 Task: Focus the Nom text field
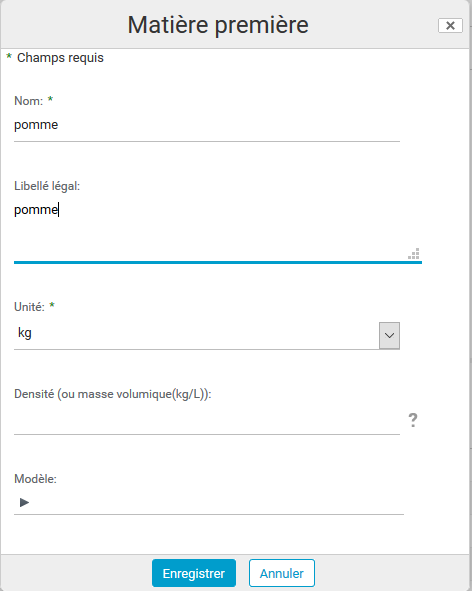[207, 125]
